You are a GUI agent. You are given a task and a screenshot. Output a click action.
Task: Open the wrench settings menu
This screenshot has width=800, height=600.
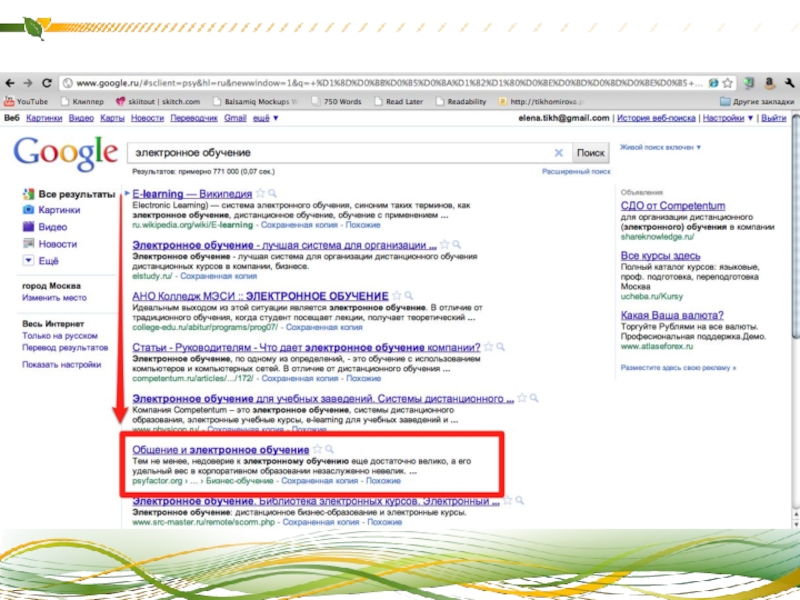pos(789,83)
